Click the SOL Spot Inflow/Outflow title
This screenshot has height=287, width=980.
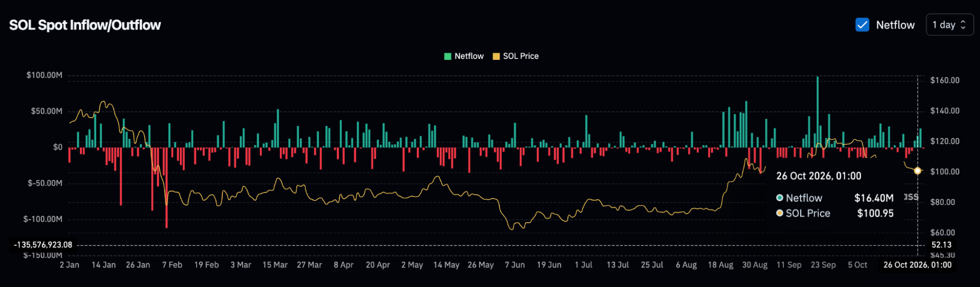point(85,25)
